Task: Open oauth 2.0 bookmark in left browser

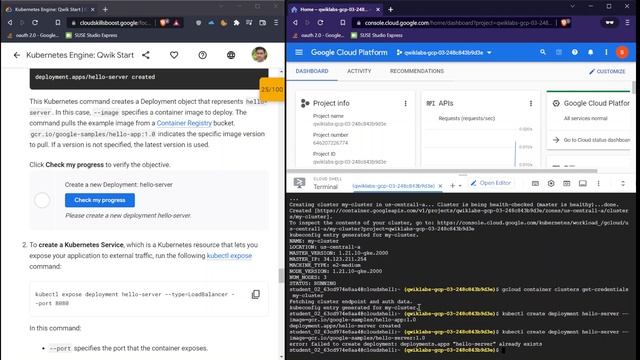Action: tap(33, 36)
